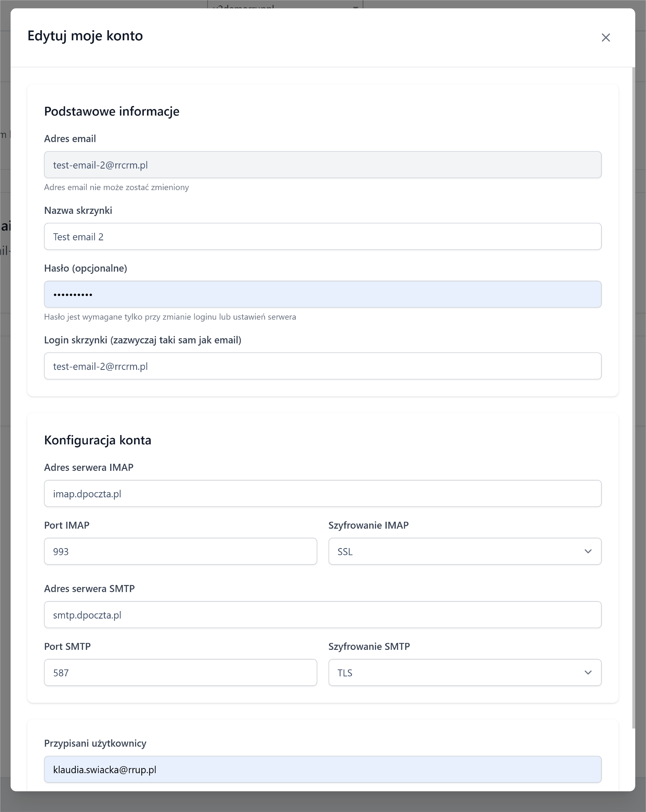Click the Adres email nie może zostać zmieniony hint
Screen dimensions: 646x812
[x=116, y=187]
